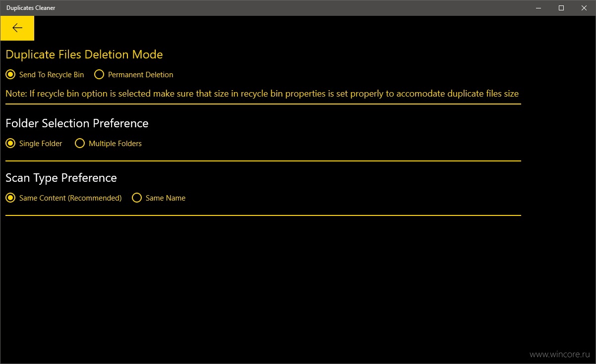
Task: Click the Scan Type Preference heading
Action: click(x=61, y=178)
